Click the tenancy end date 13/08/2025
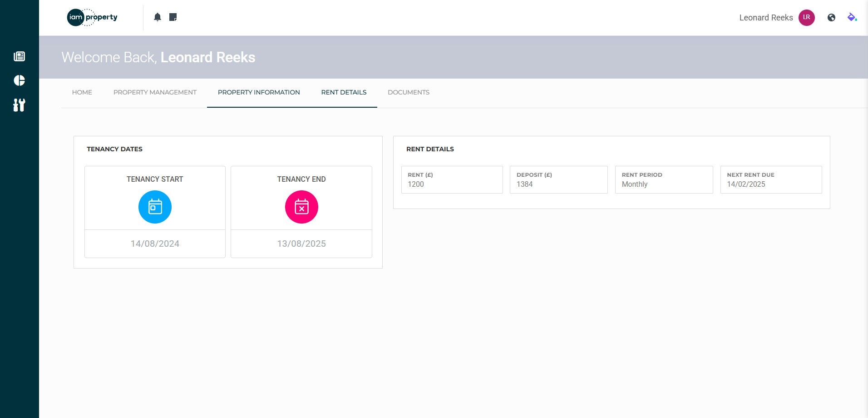Screen dimensions: 868x418 pos(301,244)
